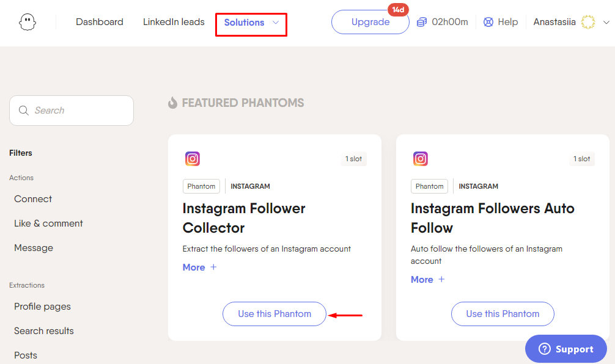The image size is (615, 364).
Task: Expand the Solutions dropdown menu
Action: pyautogui.click(x=251, y=23)
